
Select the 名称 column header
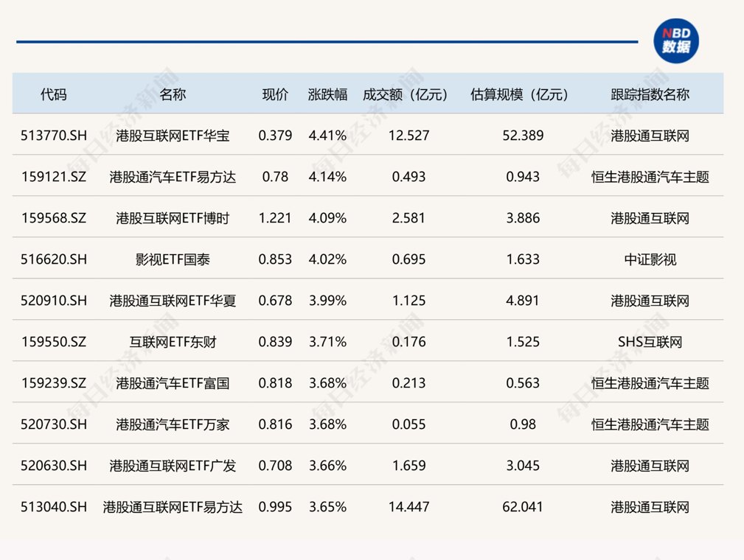(x=173, y=94)
